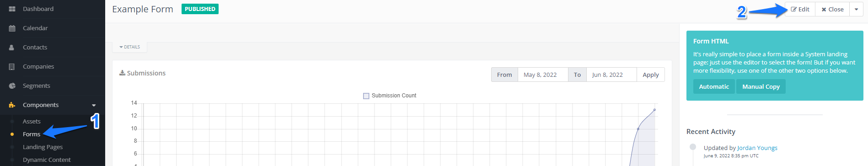This screenshot has width=868, height=166.
Task: Click the Components puzzle piece icon
Action: pos(12,105)
